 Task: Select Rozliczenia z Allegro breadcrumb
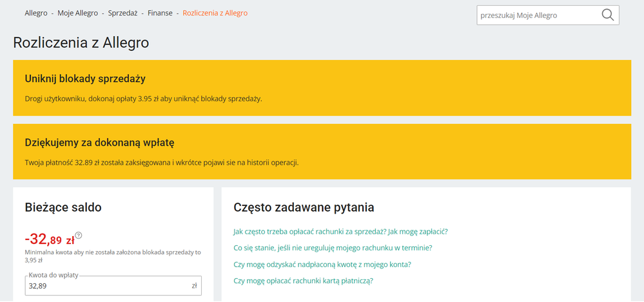215,13
